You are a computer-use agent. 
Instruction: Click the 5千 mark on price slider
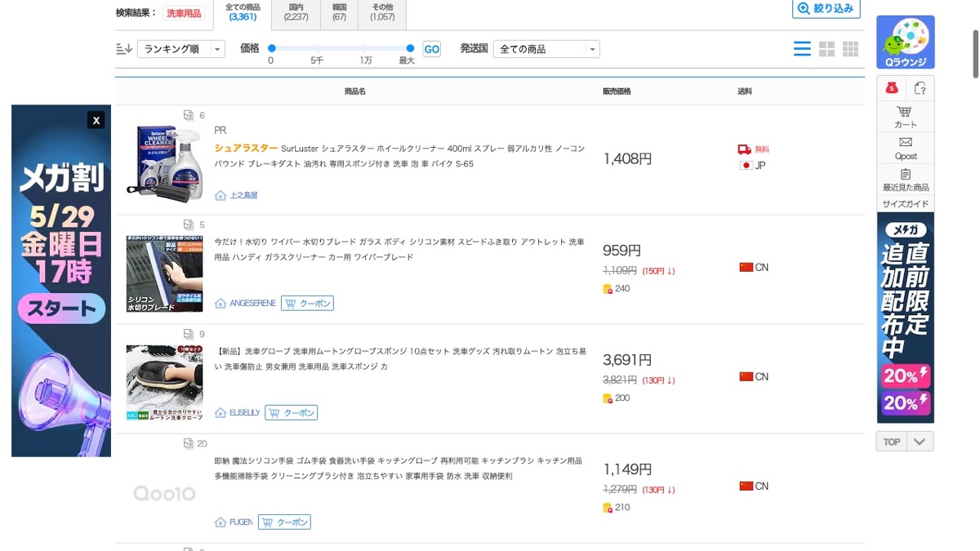click(x=317, y=60)
